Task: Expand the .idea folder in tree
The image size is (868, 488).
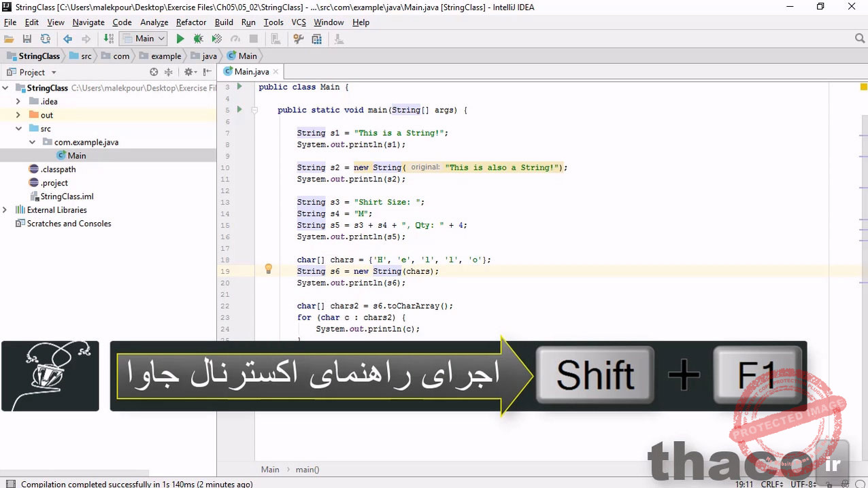Action: (18, 101)
